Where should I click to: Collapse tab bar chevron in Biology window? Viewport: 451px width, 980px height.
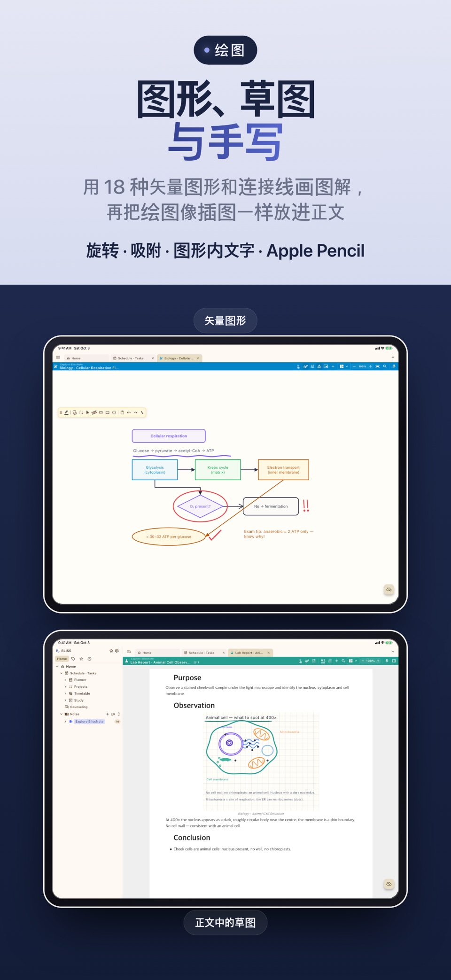point(393,358)
